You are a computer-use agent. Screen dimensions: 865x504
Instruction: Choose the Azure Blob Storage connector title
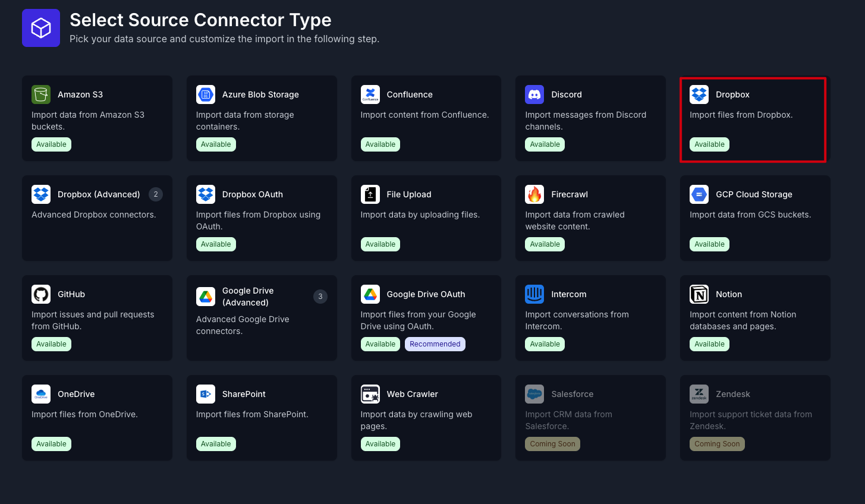click(x=260, y=94)
